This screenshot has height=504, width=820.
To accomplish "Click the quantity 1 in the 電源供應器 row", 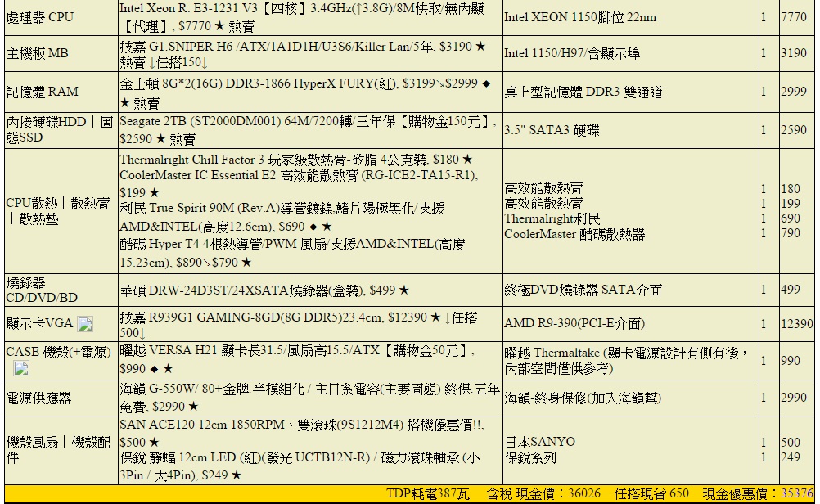I will (x=764, y=398).
